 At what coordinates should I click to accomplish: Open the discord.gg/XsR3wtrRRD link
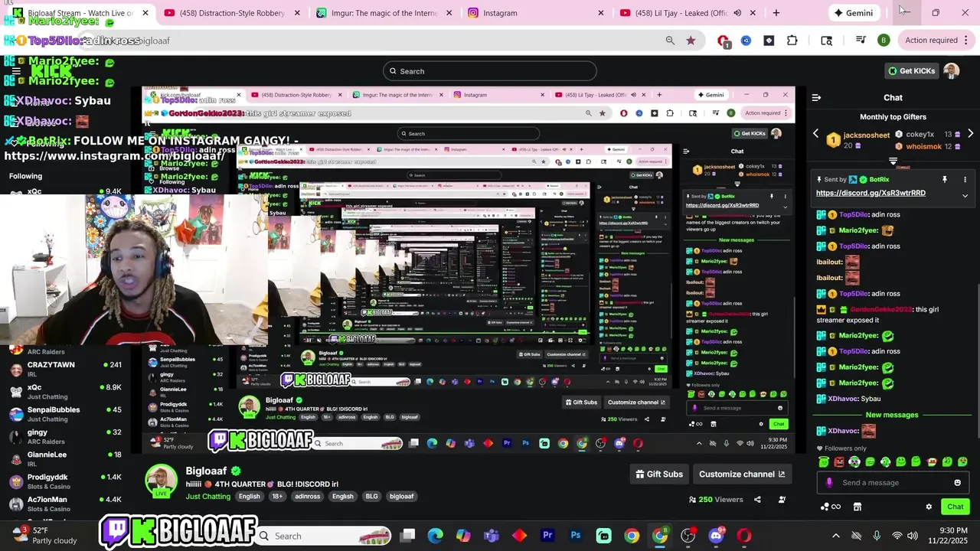(871, 193)
